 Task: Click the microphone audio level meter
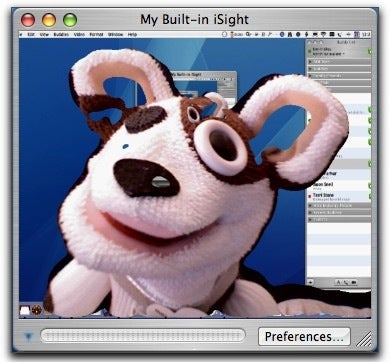click(x=143, y=336)
